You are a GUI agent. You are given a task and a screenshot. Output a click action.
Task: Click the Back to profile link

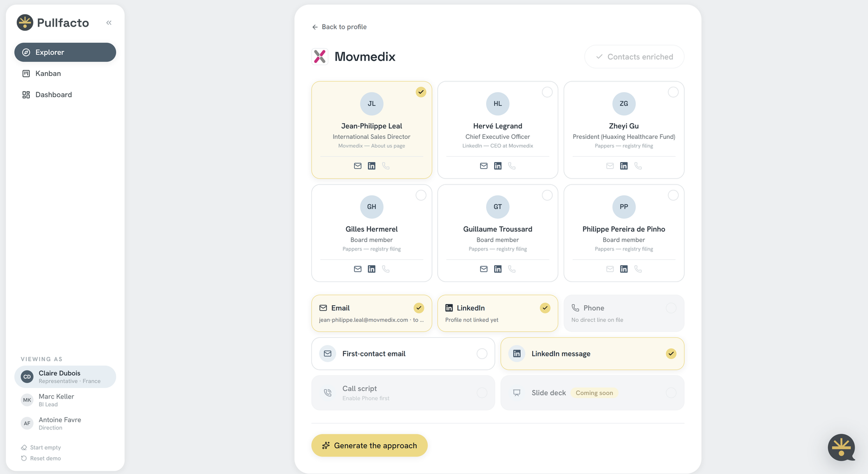coord(340,27)
